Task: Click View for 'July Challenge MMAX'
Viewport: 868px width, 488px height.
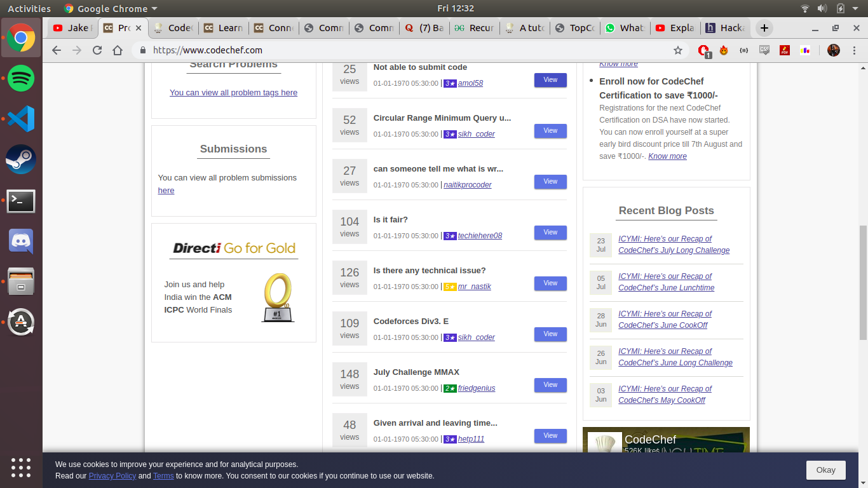Action: pos(550,385)
